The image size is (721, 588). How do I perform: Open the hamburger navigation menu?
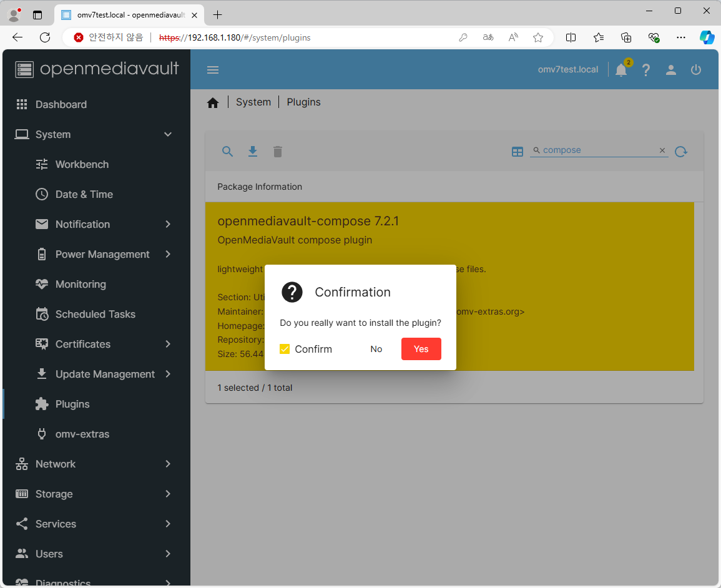point(212,70)
